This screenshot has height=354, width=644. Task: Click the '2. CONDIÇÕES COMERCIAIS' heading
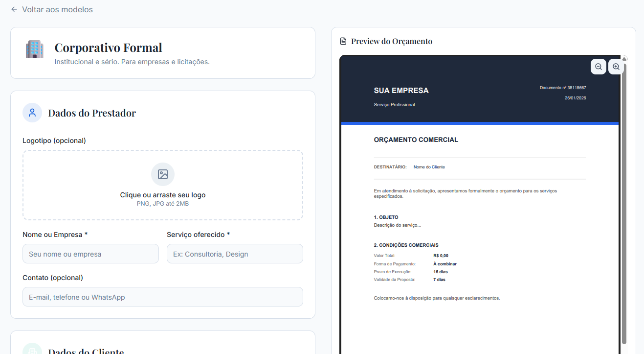(406, 245)
